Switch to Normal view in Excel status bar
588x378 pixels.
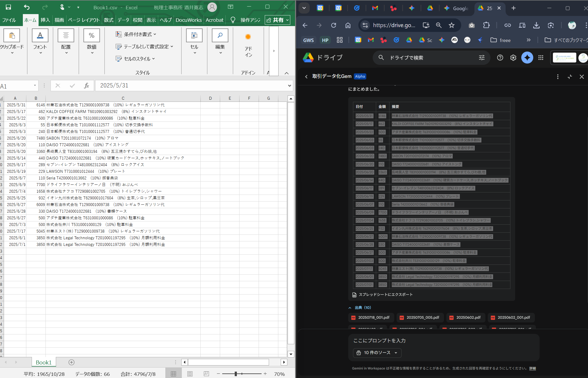[x=174, y=374]
